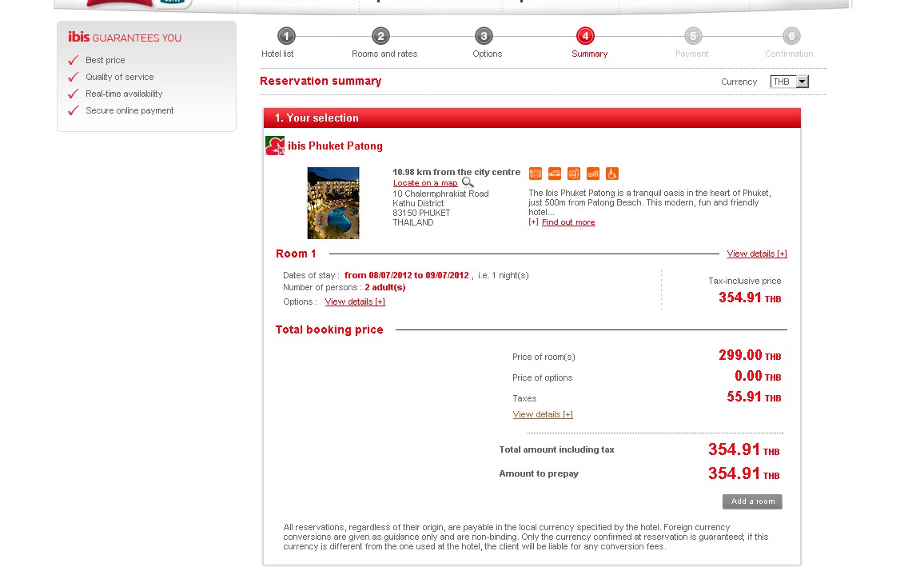
Task: Click the 'Total amount including tax' label
Action: pos(556,449)
